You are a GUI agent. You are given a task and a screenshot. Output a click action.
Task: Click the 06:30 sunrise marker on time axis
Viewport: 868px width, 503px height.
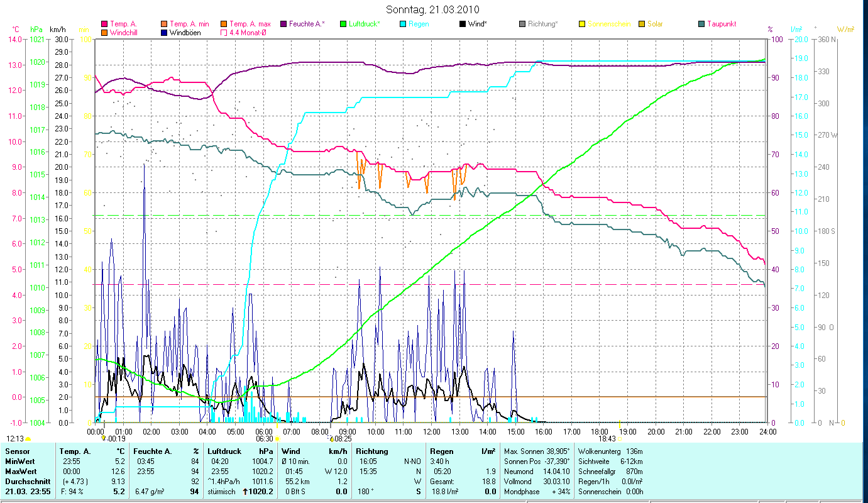pyautogui.click(x=265, y=439)
